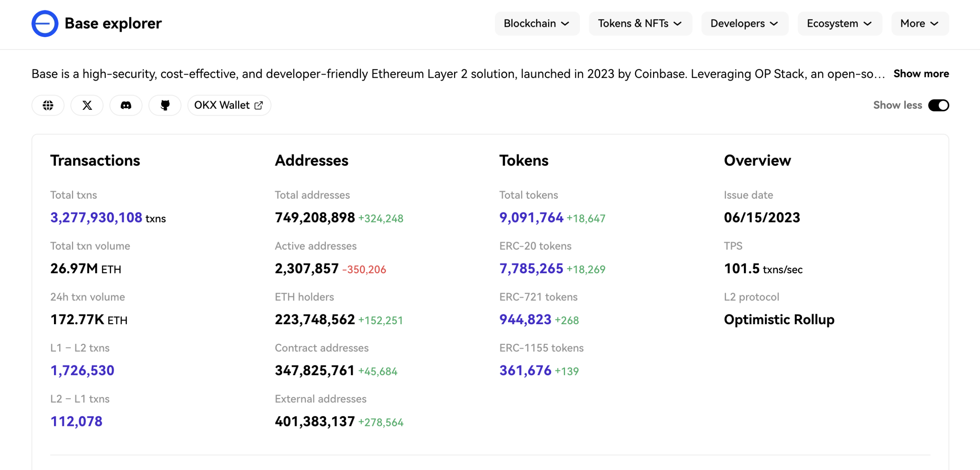
Task: Select ETH holders value 223,748,562
Action: click(315, 319)
